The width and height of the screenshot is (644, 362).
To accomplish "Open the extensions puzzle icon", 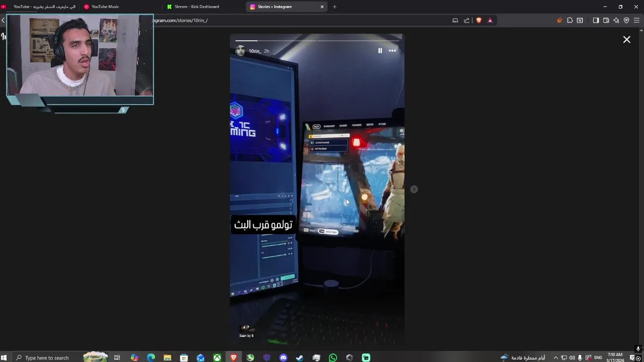I will pyautogui.click(x=570, y=20).
